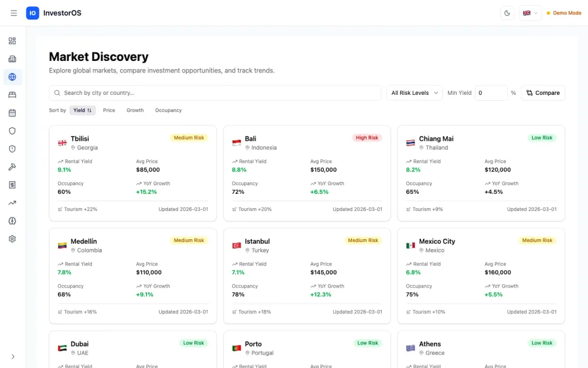Open the Tbilisi market card title
The width and height of the screenshot is (588, 368).
tap(80, 139)
